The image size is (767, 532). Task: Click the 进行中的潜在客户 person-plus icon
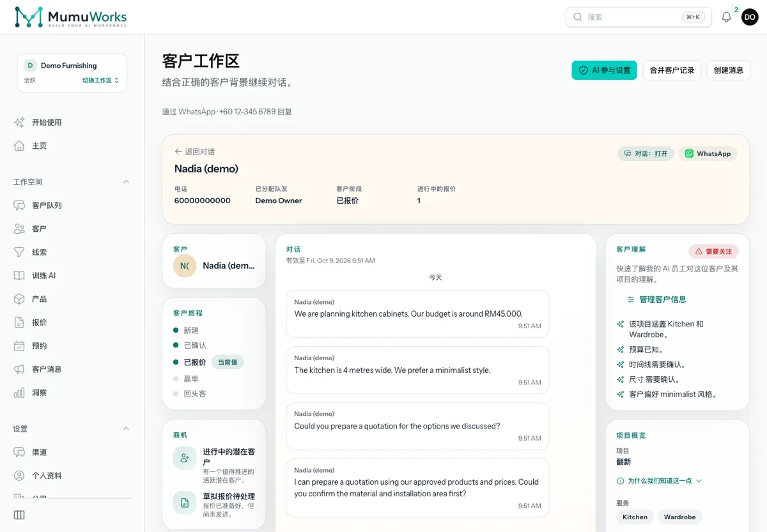[x=185, y=458]
